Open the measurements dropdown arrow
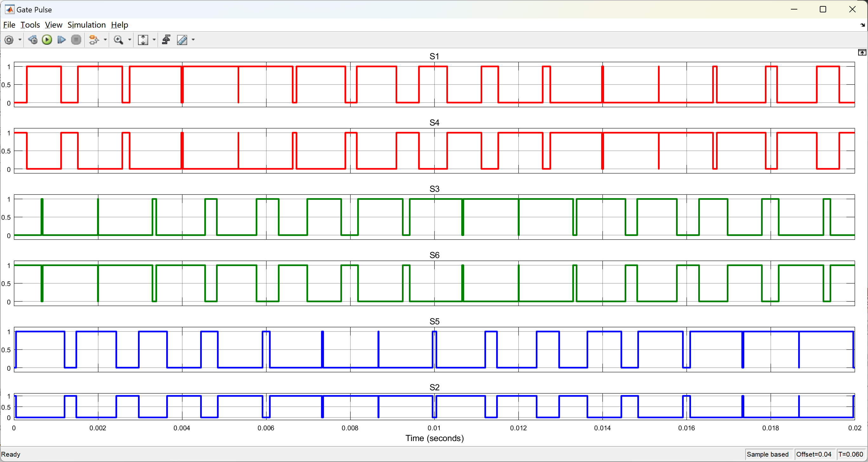Viewport: 868px width, 462px height. tap(194, 40)
